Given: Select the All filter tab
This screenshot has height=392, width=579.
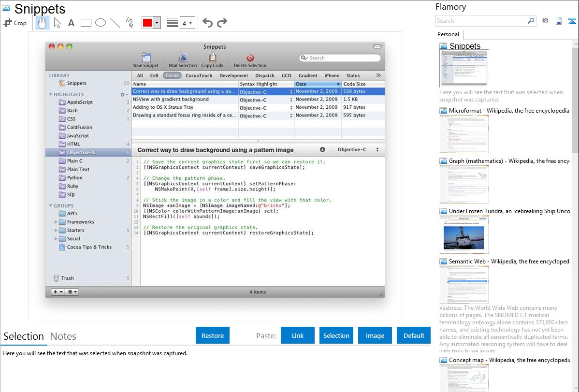Looking at the screenshot, I should point(140,75).
